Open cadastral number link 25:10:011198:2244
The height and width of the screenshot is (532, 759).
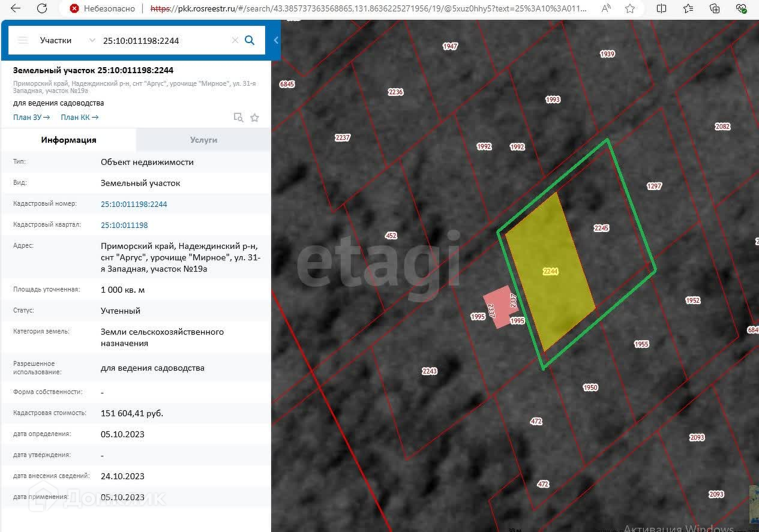click(134, 204)
